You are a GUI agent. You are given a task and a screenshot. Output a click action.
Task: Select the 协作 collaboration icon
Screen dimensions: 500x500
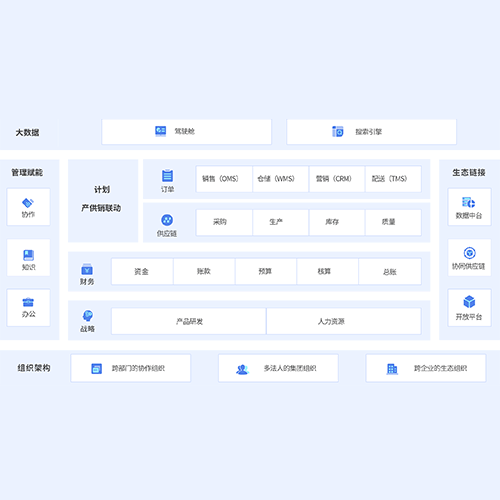click(28, 202)
